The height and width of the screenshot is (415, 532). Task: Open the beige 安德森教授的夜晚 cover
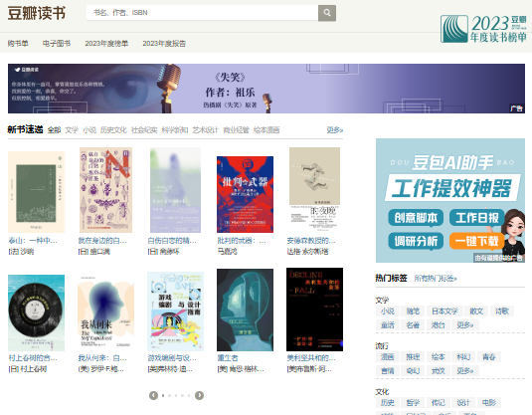(314, 190)
